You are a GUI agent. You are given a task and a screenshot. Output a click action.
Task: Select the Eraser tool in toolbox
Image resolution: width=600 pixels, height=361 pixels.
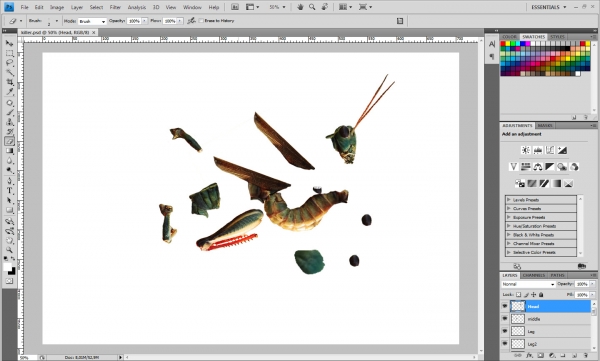coord(9,141)
